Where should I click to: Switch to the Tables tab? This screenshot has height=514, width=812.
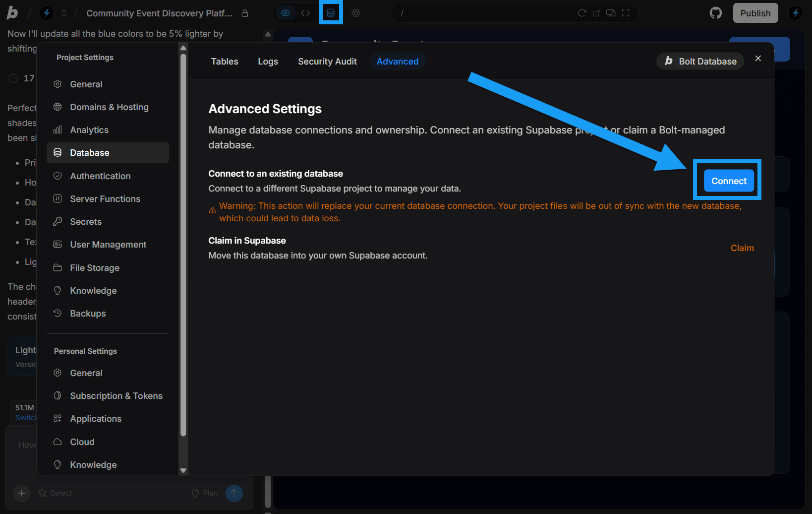[x=224, y=61]
